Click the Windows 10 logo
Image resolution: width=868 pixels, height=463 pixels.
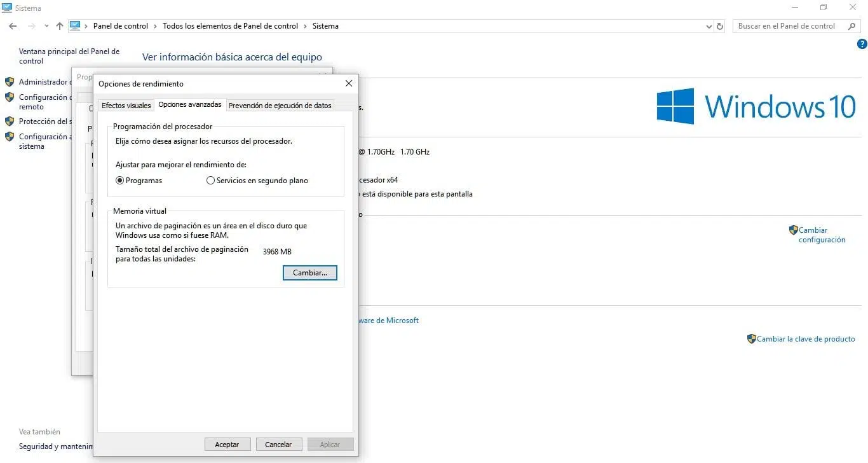pos(756,106)
